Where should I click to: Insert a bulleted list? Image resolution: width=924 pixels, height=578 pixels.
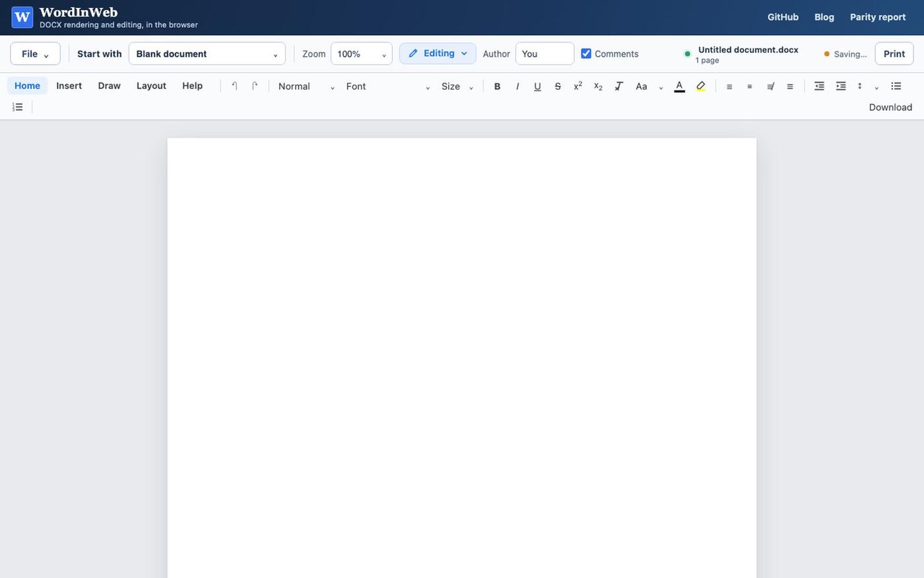(896, 86)
